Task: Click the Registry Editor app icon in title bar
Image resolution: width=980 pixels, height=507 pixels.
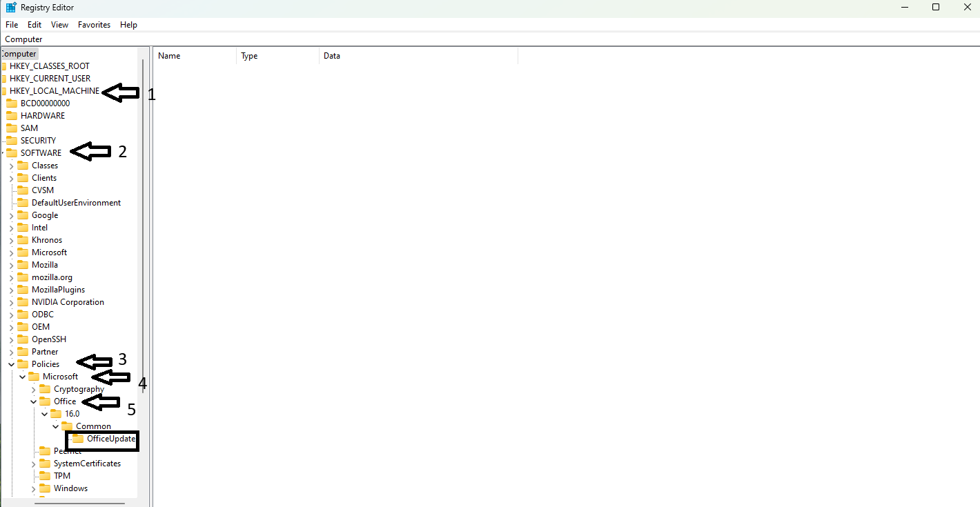Action: (11, 8)
